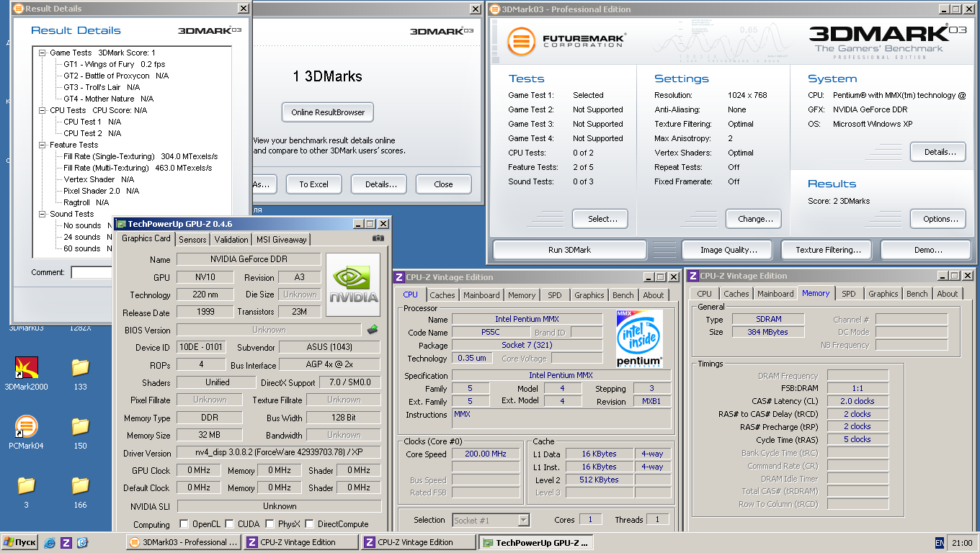The image size is (980, 553).
Task: Select Fill Rate (Multi-Texturing) tree row
Action: (138, 168)
